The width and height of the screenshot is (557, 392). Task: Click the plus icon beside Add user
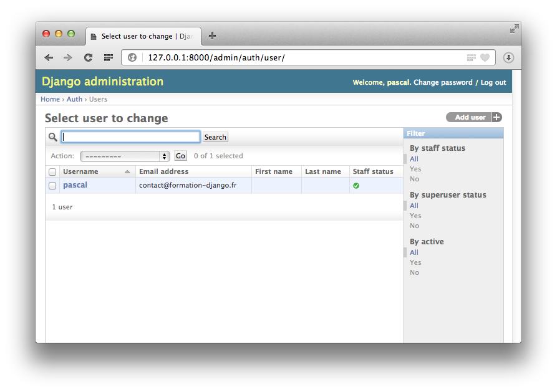496,117
